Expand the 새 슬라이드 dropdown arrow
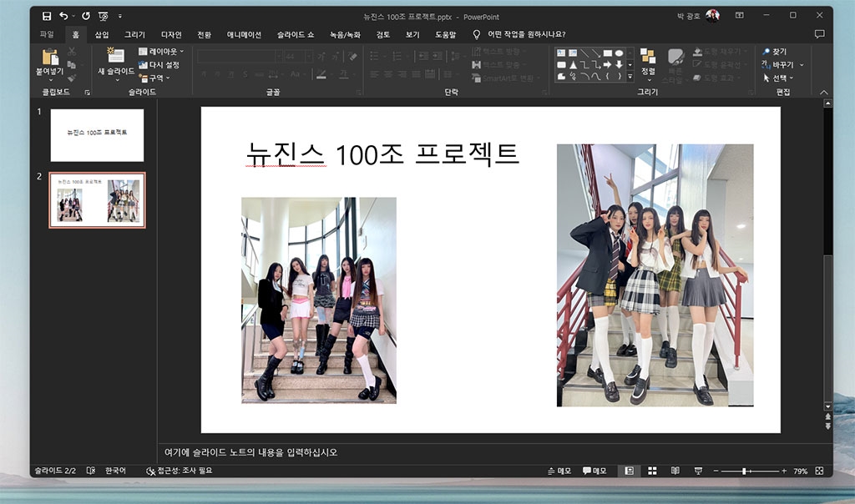The height and width of the screenshot is (504, 855). click(116, 81)
